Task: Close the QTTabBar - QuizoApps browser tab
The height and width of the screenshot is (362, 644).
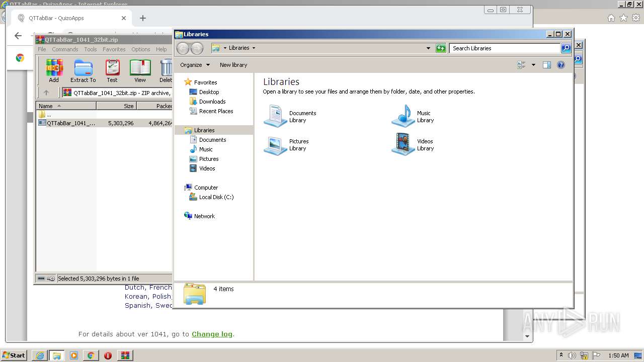Action: [x=124, y=18]
